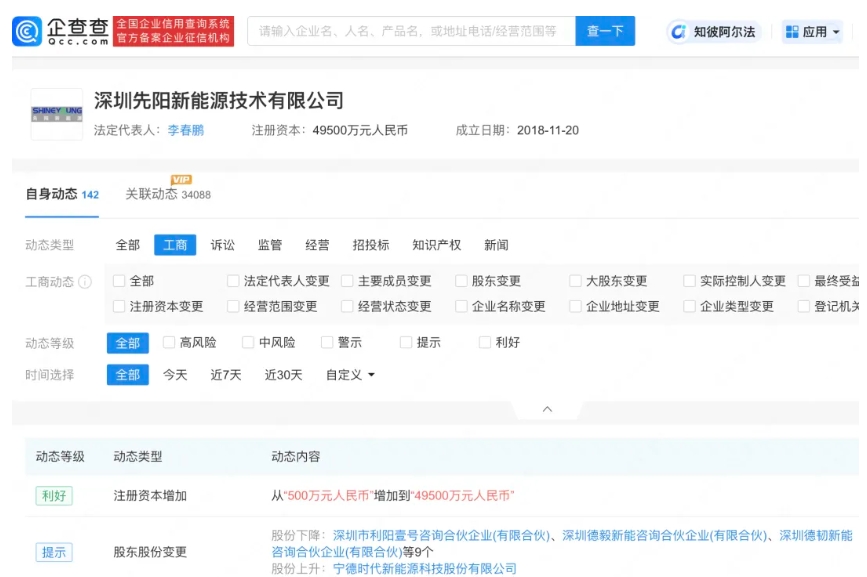Check the 利好 level checkbox

tap(485, 343)
